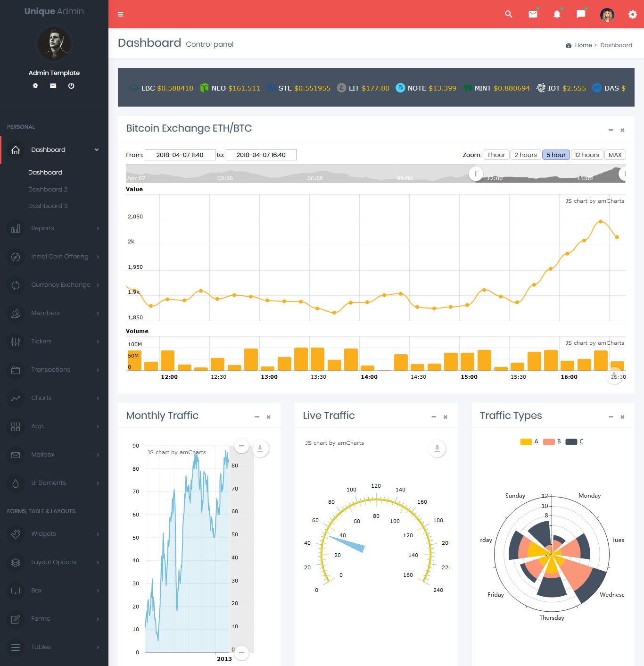The width and height of the screenshot is (644, 666).
Task: Expand the Currency Exchange menu
Action: 98,285
